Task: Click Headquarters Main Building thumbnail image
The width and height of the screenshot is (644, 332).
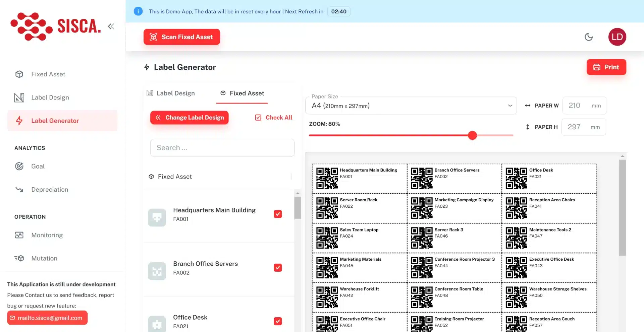Action: click(x=157, y=218)
